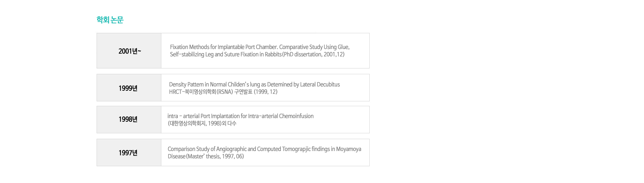Viewport: 644px width, 183px height.
Task: Select the 1999년 year cell
Action: (x=129, y=88)
